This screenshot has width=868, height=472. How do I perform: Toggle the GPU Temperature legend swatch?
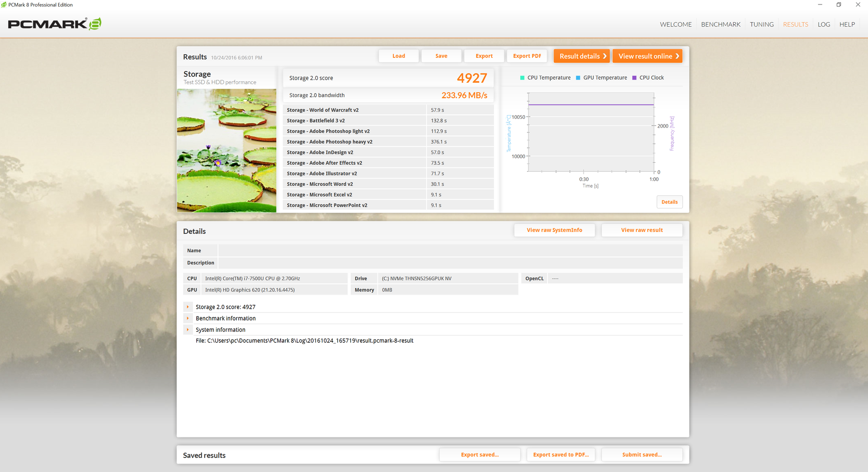tap(578, 78)
